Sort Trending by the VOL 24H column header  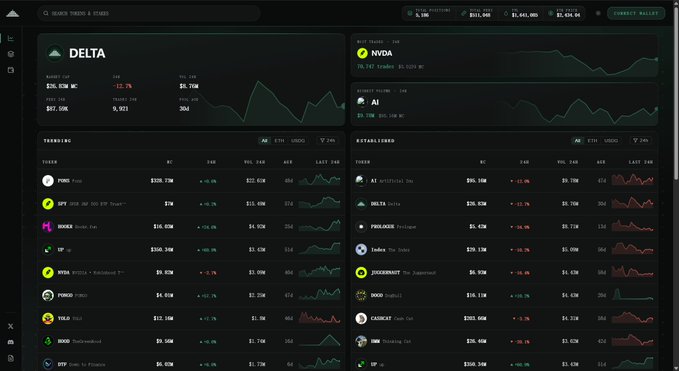tap(254, 162)
